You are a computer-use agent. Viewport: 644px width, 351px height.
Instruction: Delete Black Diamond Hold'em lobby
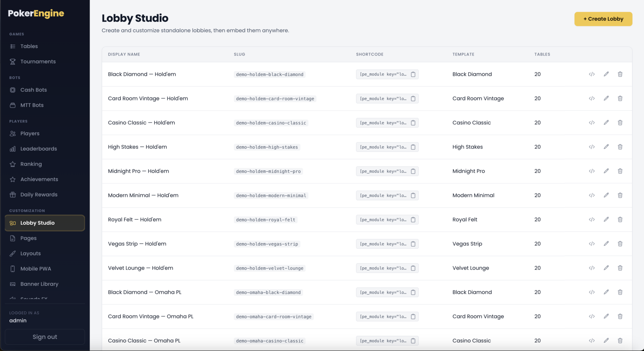tap(620, 74)
